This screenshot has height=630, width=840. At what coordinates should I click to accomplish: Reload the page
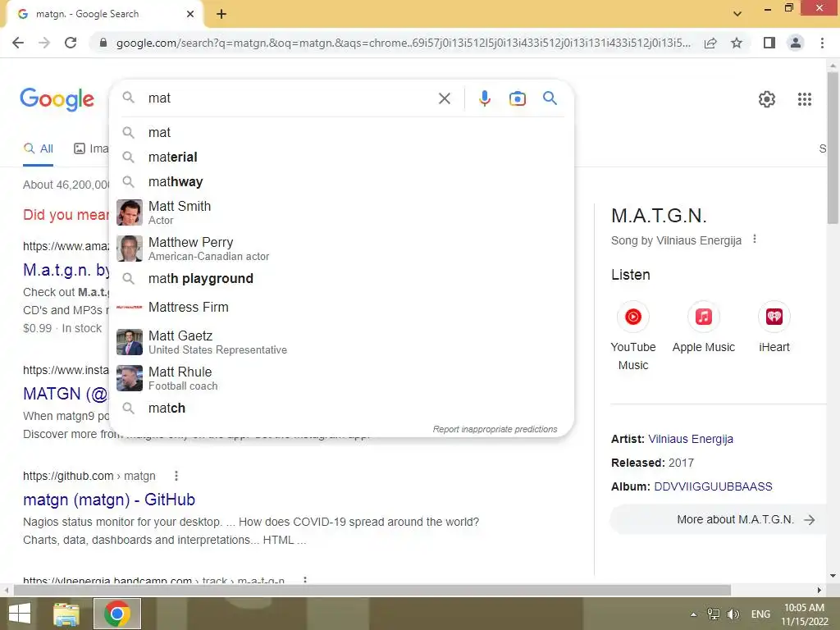click(x=71, y=43)
